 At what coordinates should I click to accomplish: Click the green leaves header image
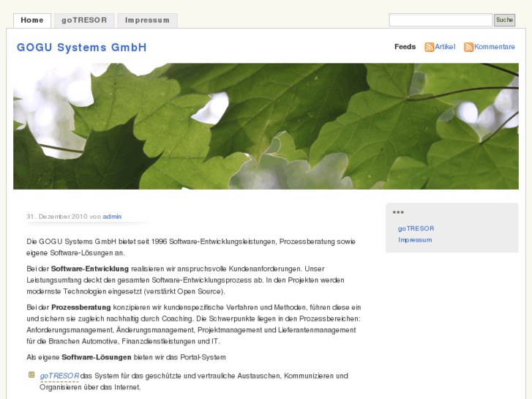pos(266,127)
